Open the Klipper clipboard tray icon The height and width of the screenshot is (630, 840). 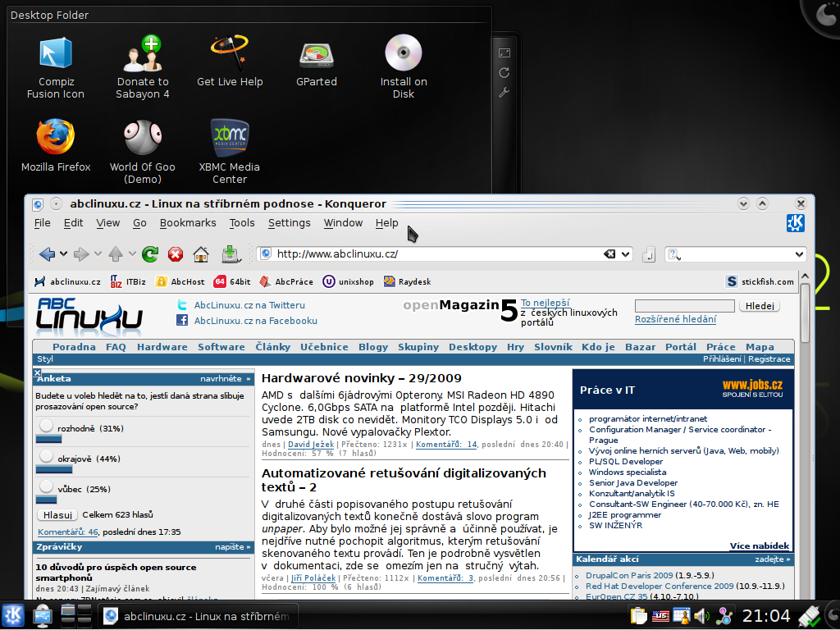[638, 616]
